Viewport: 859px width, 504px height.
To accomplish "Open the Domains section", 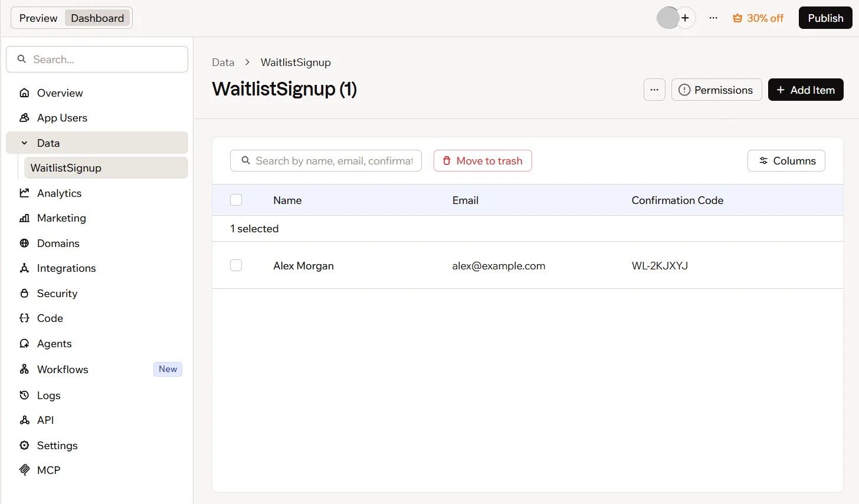I will (97, 243).
